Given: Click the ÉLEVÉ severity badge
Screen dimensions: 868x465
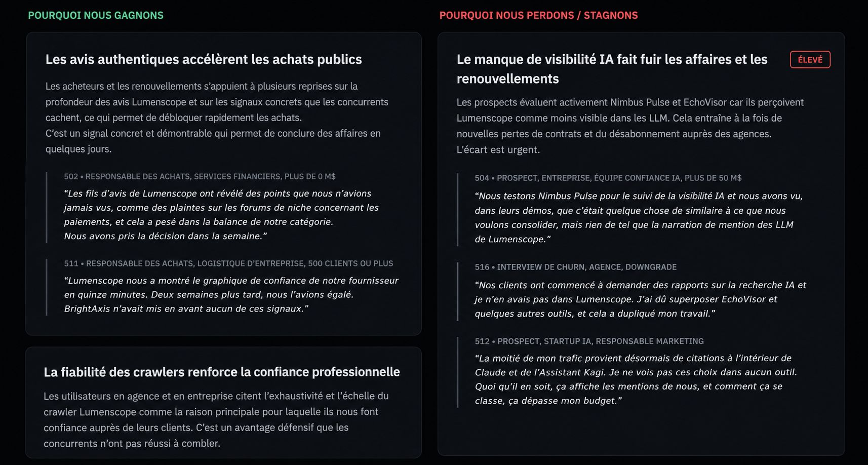Looking at the screenshot, I should [x=810, y=60].
